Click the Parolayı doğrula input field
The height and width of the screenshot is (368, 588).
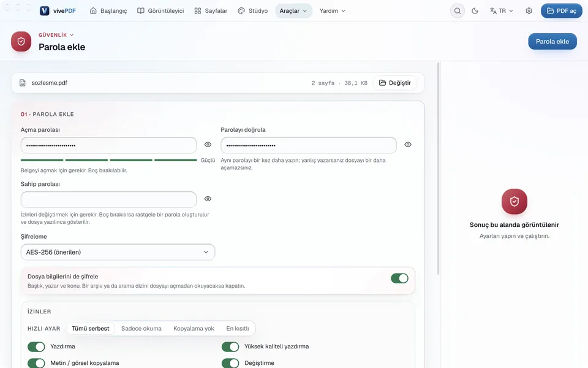tap(309, 145)
